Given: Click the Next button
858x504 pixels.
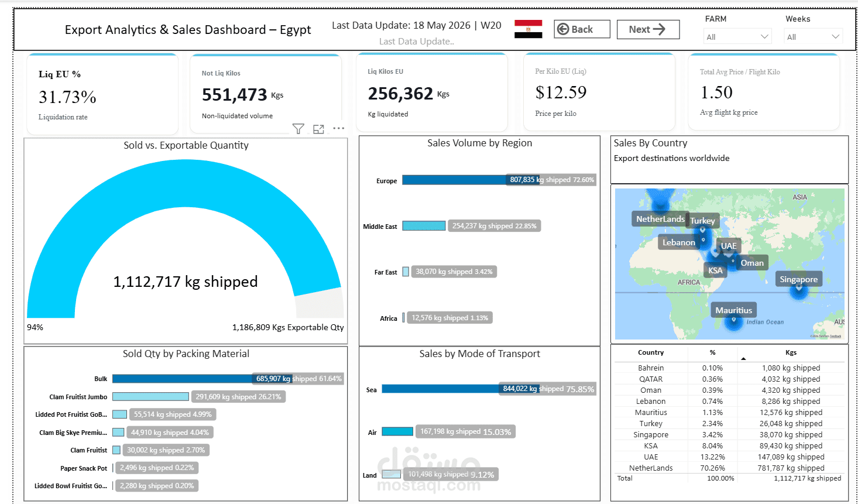Looking at the screenshot, I should tap(648, 29).
